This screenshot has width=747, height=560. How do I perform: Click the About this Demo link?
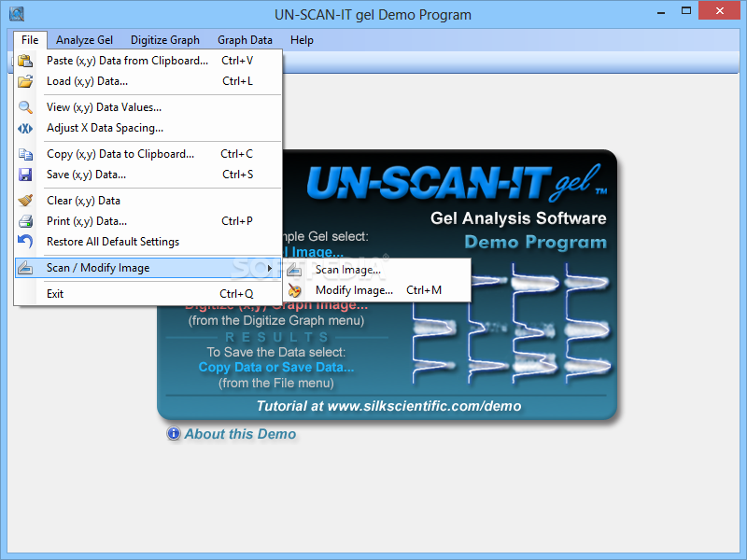pyautogui.click(x=240, y=434)
